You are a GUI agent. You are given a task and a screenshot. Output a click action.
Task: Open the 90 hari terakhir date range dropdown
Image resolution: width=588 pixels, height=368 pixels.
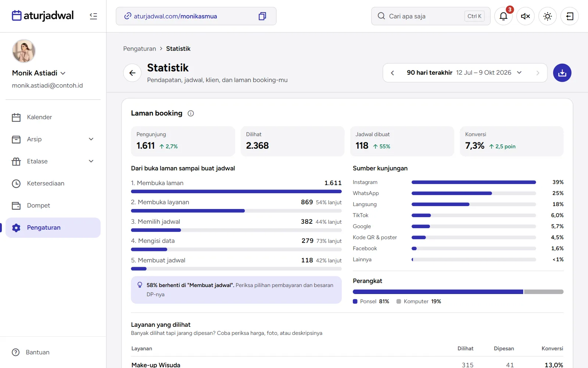[465, 73]
